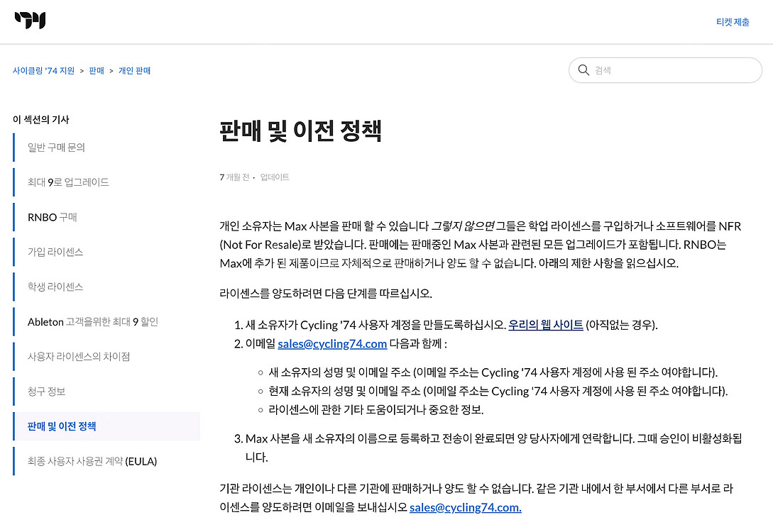This screenshot has width=773, height=532.
Task: Open sidebar article RNBO 구매
Action: 53,217
